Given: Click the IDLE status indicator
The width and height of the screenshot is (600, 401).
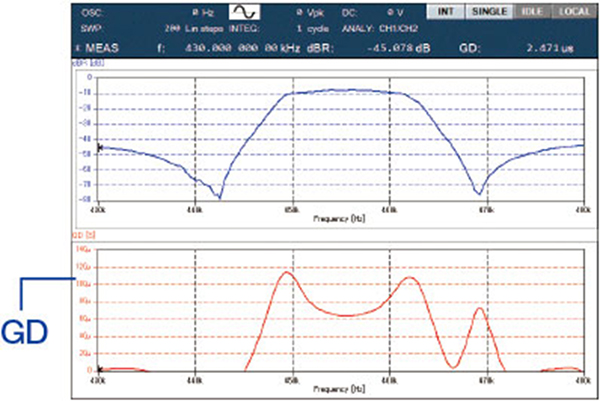Looking at the screenshot, I should (532, 11).
